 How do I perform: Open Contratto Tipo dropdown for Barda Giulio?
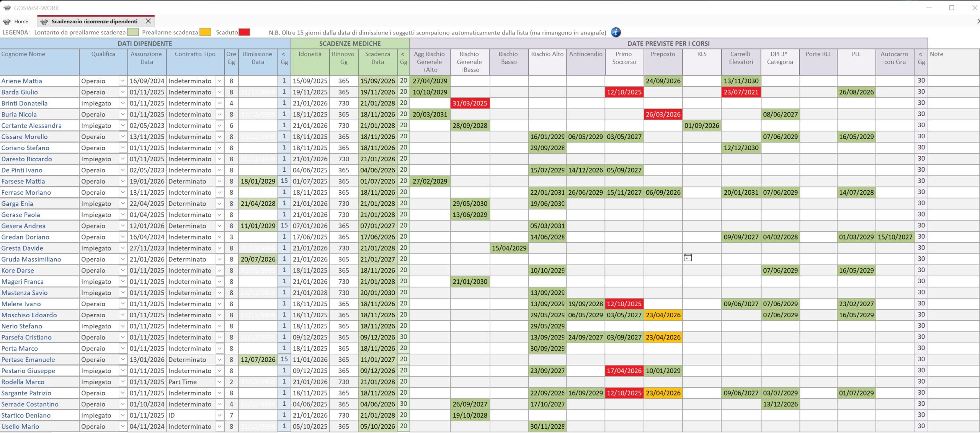coord(219,92)
